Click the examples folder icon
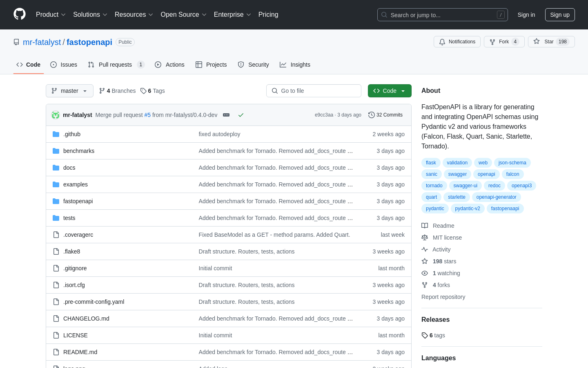Screen dimensions: 588x368 pyautogui.click(x=56, y=184)
